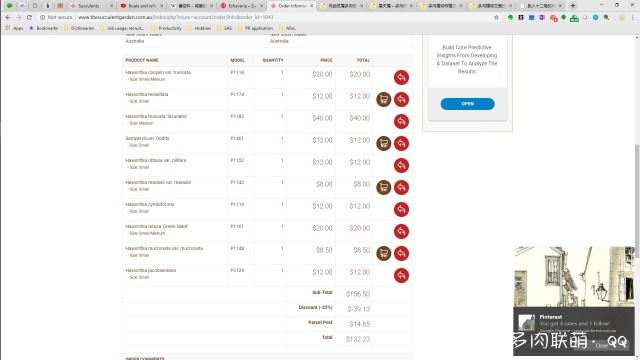
Task: Click the page vertical scrollbar
Action: click(x=637, y=196)
